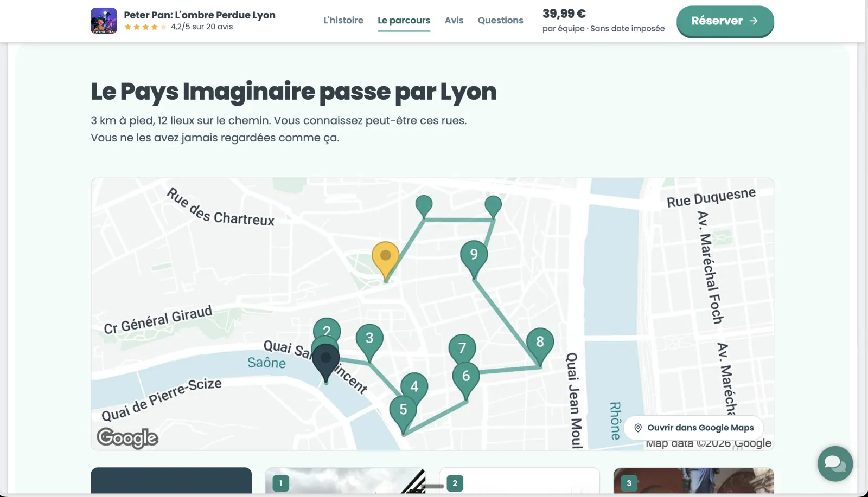The height and width of the screenshot is (497, 868).
Task: Select map marker number 7
Action: (x=462, y=347)
